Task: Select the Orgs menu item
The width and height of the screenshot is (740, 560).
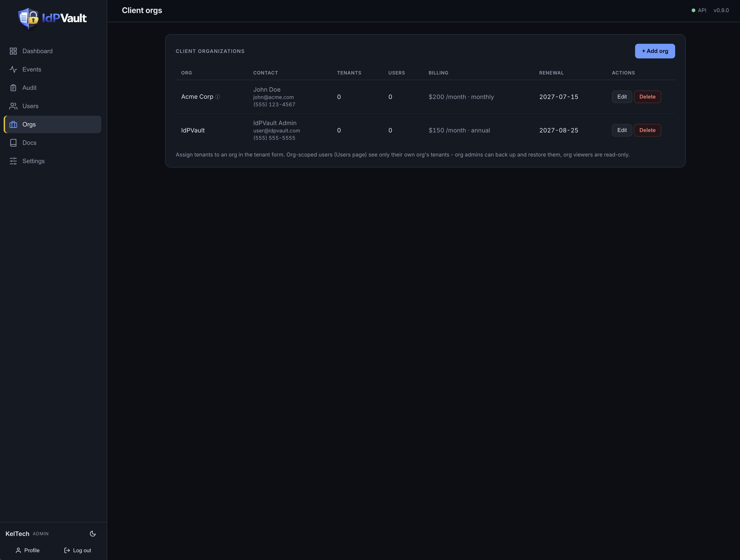Action: [52, 124]
